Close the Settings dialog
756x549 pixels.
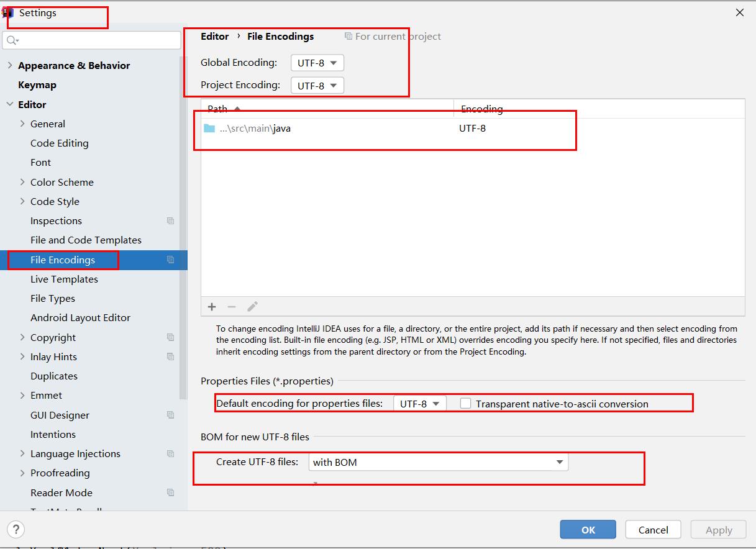739,12
